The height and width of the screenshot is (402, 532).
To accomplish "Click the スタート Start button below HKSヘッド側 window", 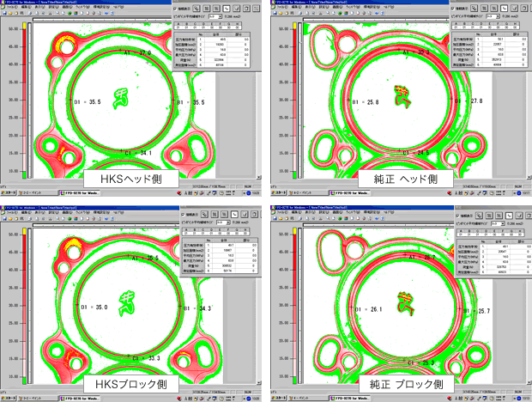I will [9, 193].
